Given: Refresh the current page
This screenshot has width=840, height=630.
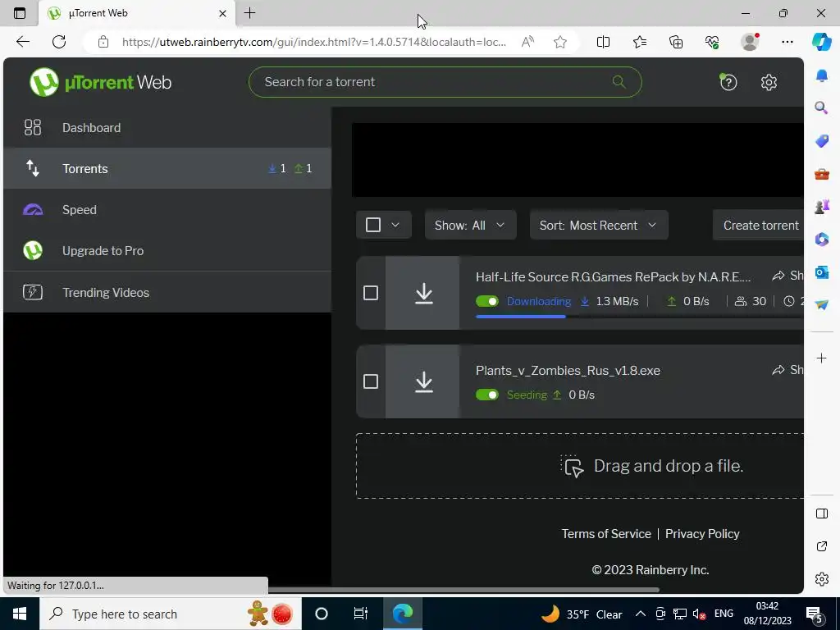Looking at the screenshot, I should 59,42.
